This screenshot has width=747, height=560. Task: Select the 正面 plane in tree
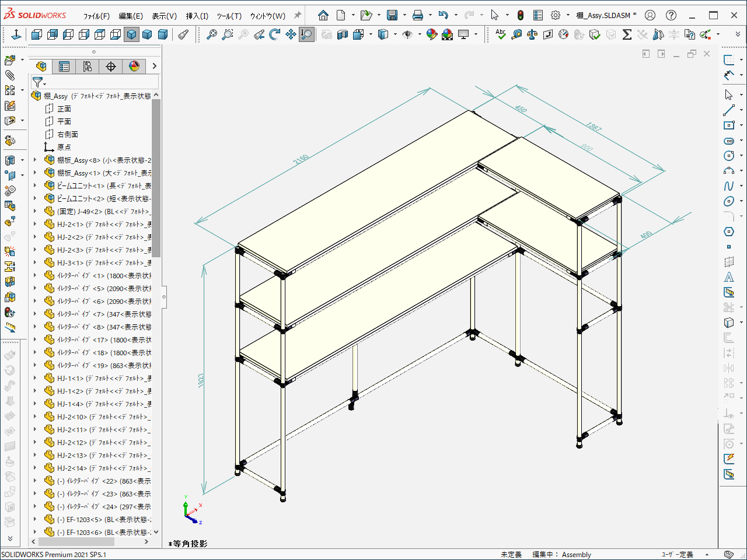(64, 108)
